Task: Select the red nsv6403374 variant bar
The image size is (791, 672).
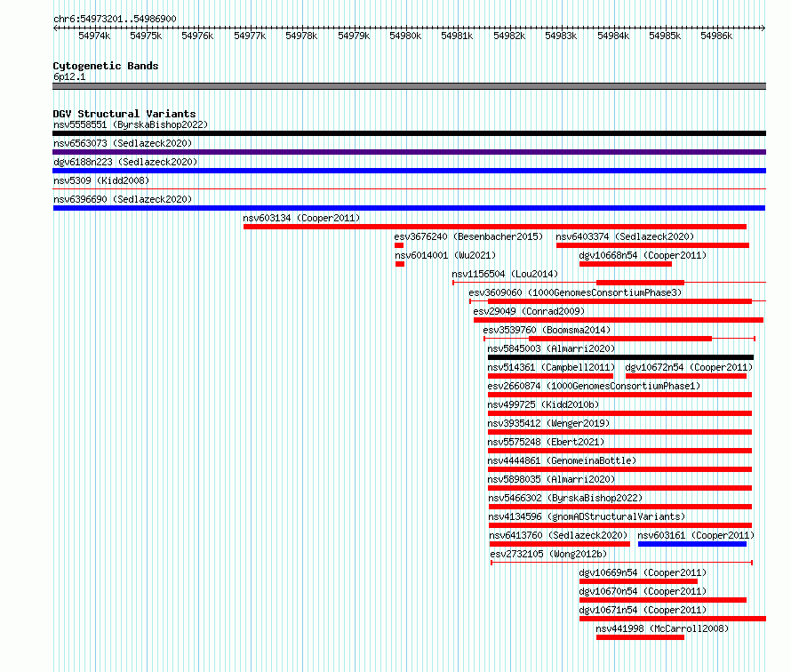Action: point(652,245)
